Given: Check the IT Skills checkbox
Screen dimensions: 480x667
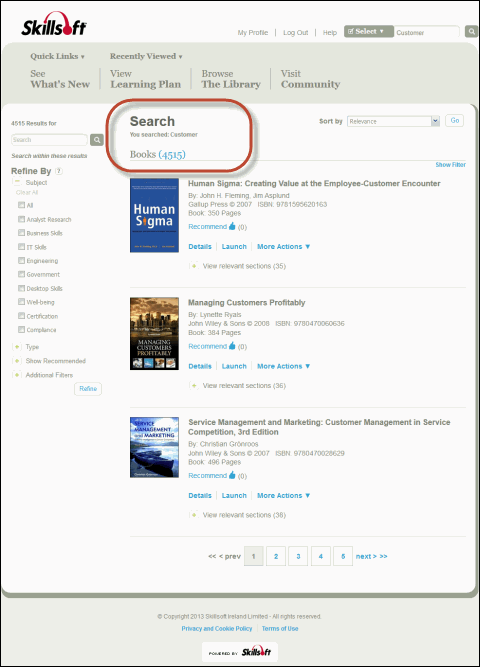Looking at the screenshot, I should coord(21,247).
